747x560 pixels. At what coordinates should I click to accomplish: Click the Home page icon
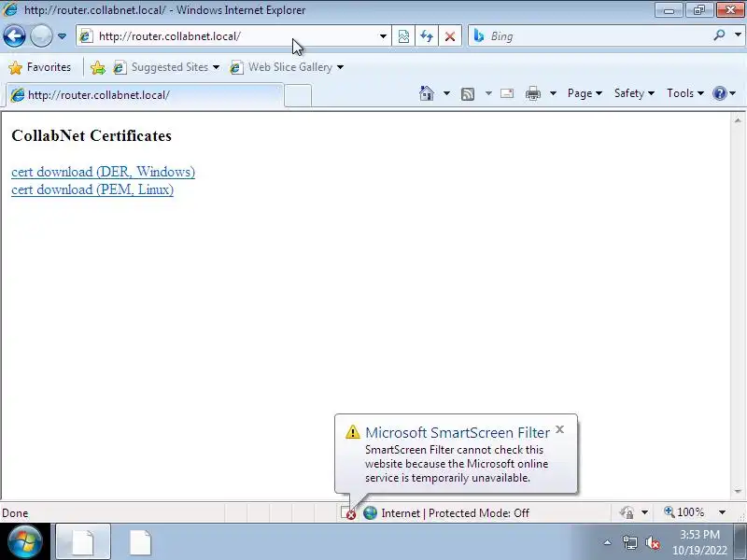pyautogui.click(x=427, y=93)
